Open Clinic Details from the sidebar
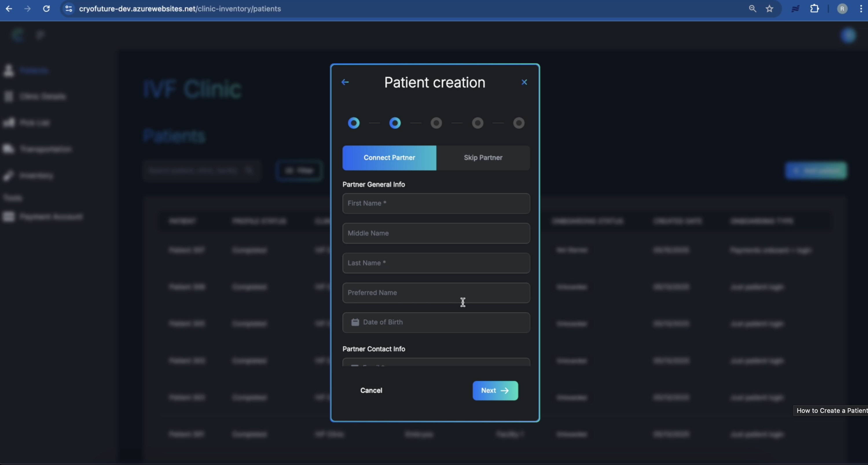 click(9, 96)
